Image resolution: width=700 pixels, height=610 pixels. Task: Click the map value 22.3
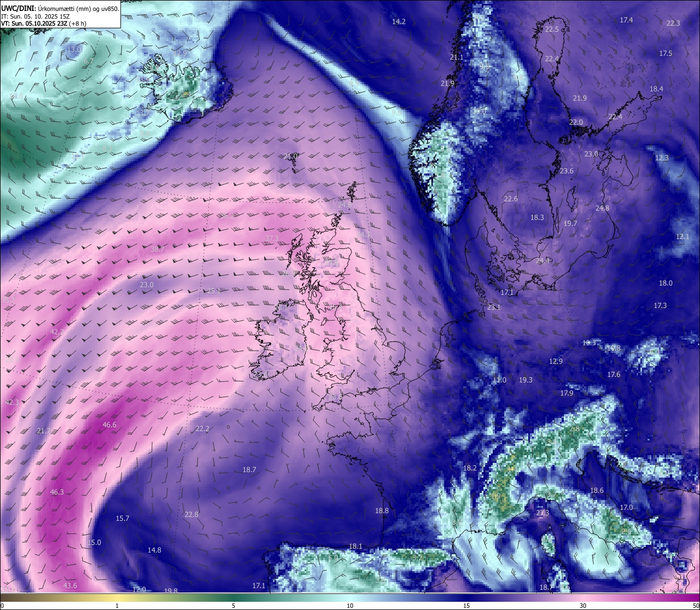673,24
